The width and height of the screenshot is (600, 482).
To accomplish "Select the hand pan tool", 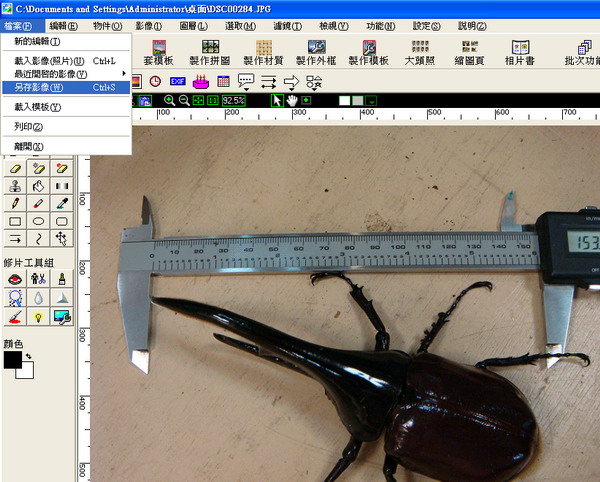I will tap(292, 101).
